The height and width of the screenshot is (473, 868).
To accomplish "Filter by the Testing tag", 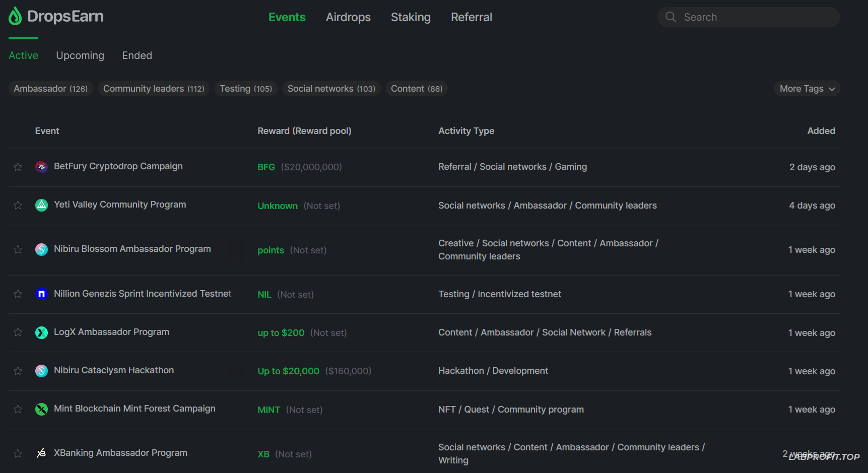I will (246, 89).
